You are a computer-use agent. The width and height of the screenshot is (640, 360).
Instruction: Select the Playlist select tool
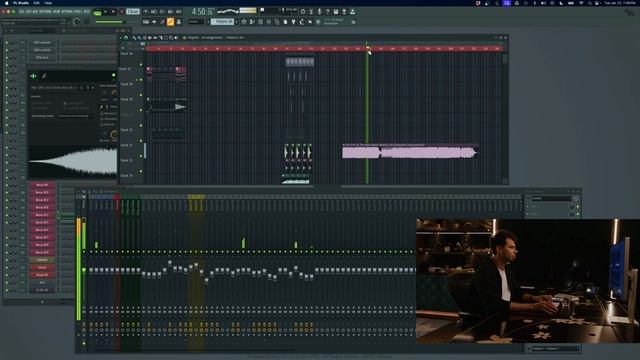(166, 38)
